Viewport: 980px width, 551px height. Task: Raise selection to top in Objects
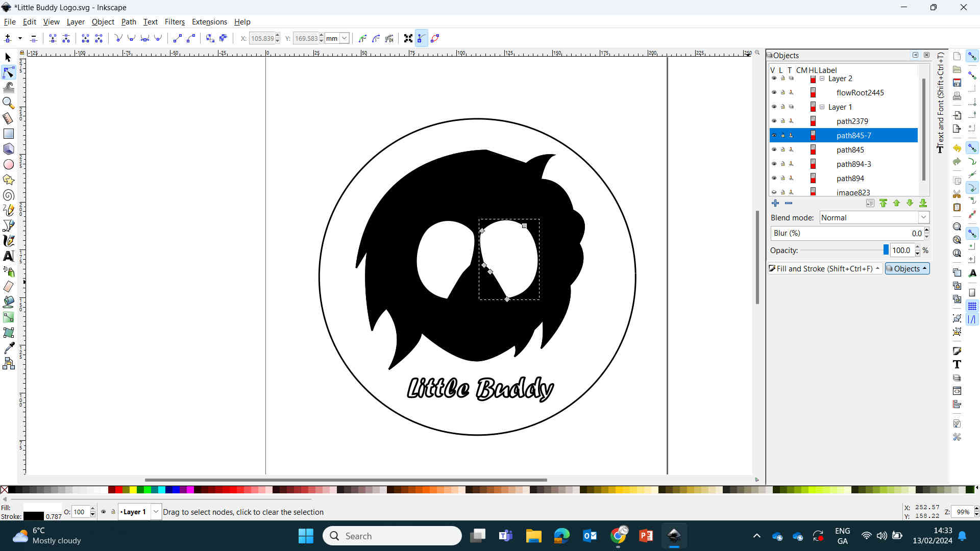[x=884, y=203]
